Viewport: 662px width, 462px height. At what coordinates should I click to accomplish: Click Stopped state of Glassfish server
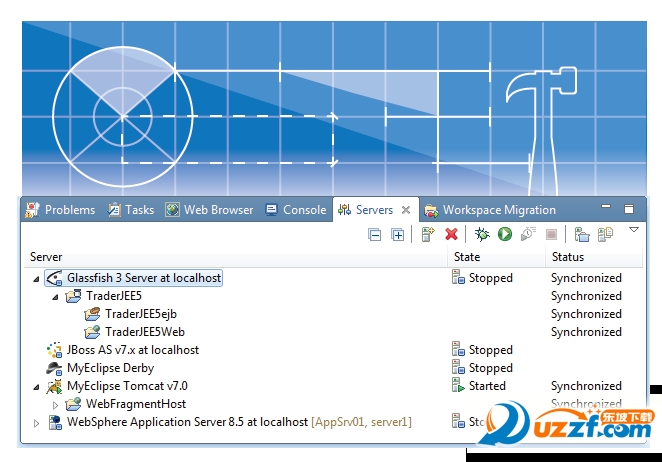(x=491, y=278)
